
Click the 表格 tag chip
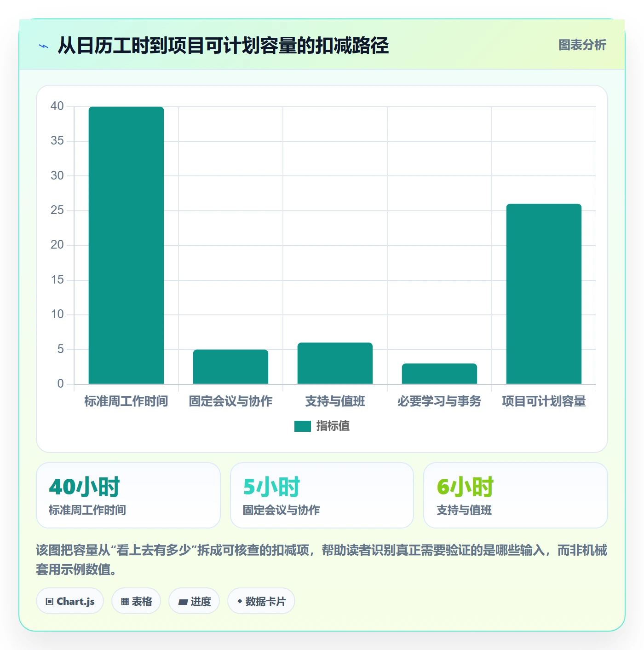(x=136, y=601)
